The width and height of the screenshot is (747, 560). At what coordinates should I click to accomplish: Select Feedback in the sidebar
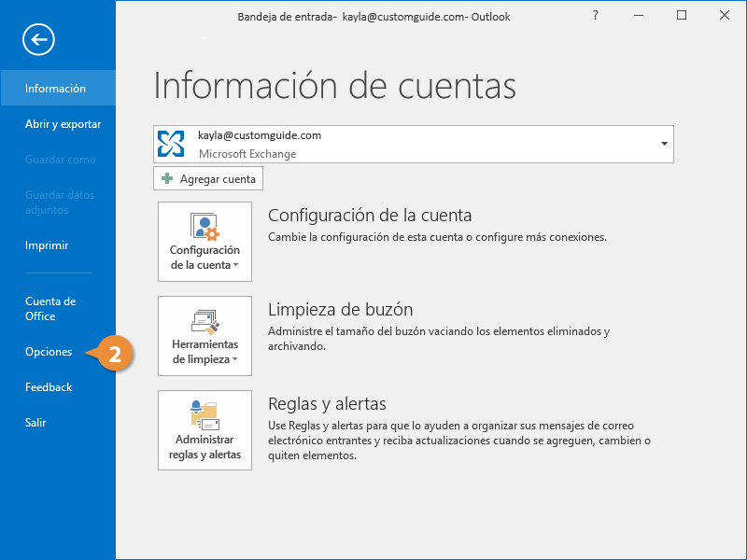(x=49, y=387)
